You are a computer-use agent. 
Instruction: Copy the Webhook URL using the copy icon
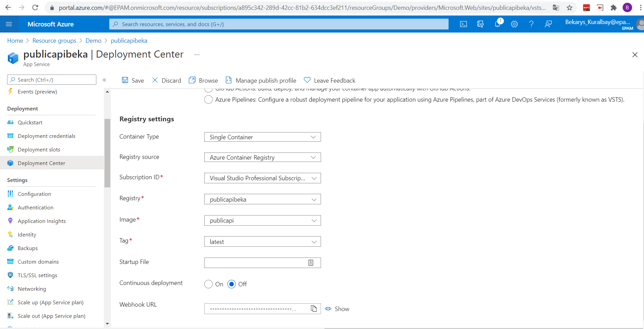pyautogui.click(x=314, y=309)
